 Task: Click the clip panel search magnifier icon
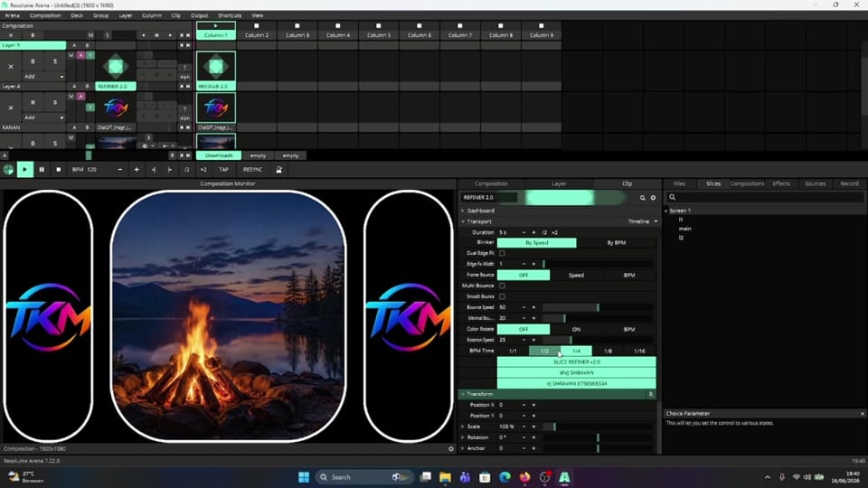pos(643,198)
